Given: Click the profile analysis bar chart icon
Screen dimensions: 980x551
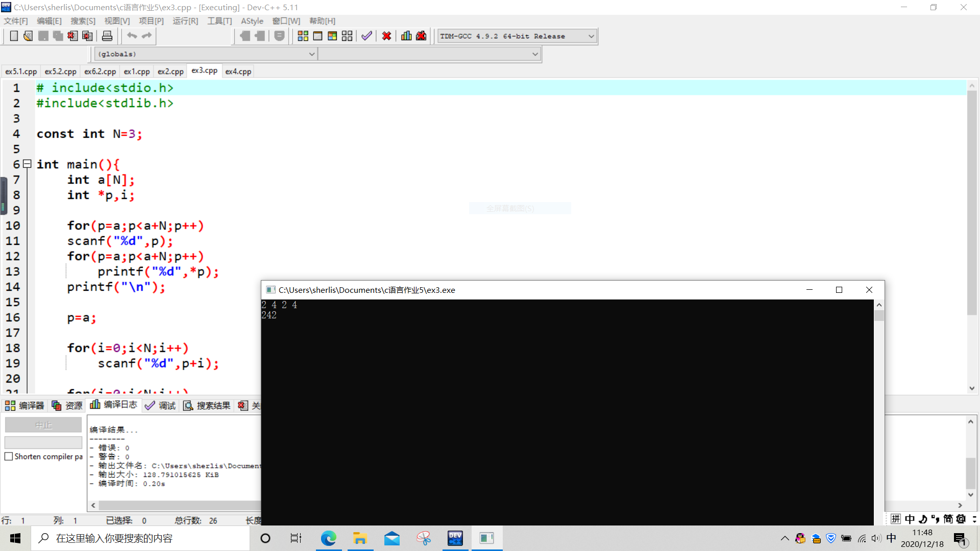Looking at the screenshot, I should click(x=406, y=36).
